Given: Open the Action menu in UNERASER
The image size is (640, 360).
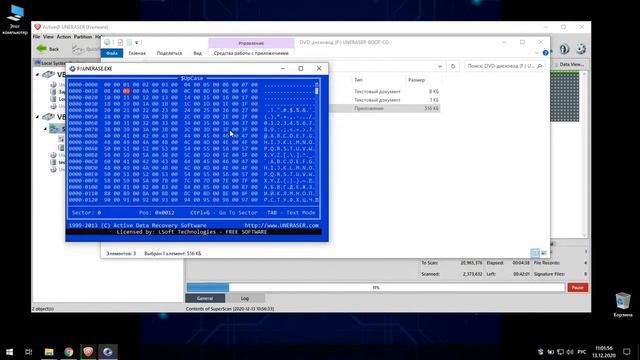Looking at the screenshot, I should coord(63,37).
